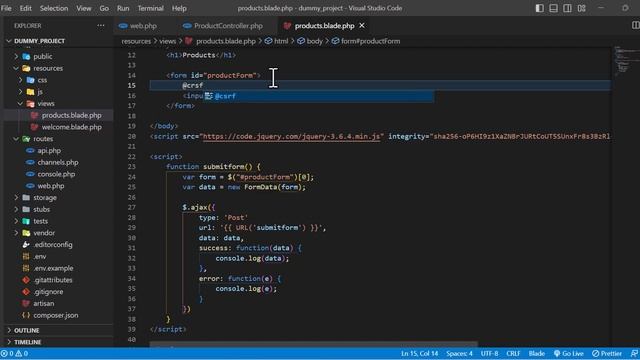The image size is (640, 360).
Task: Open customize layout icon
Action: pyautogui.click(x=582, y=8)
